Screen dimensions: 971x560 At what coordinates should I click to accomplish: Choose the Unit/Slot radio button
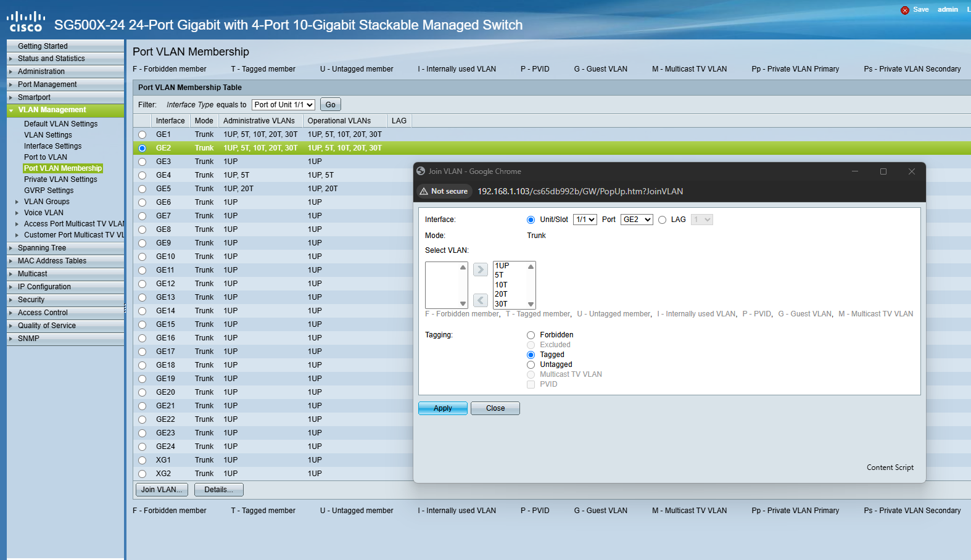(531, 220)
